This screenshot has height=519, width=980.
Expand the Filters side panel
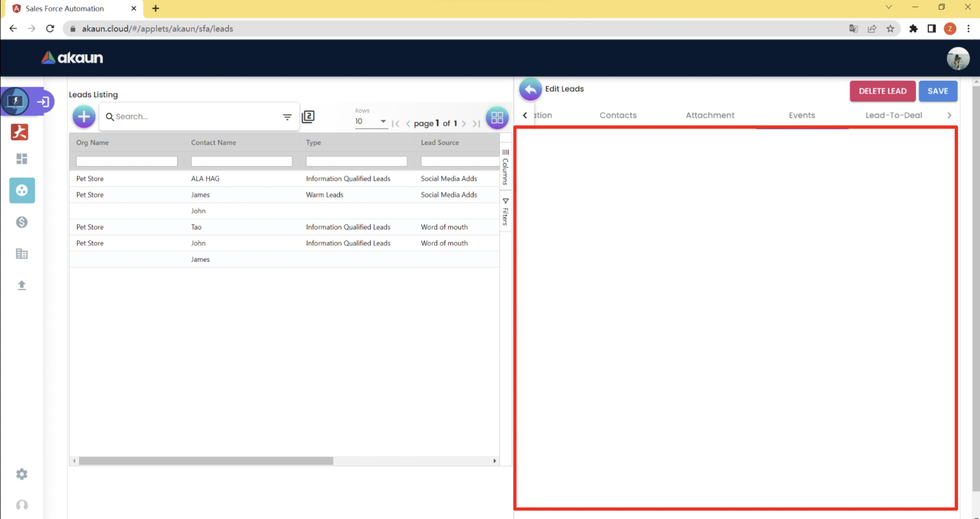click(x=505, y=212)
